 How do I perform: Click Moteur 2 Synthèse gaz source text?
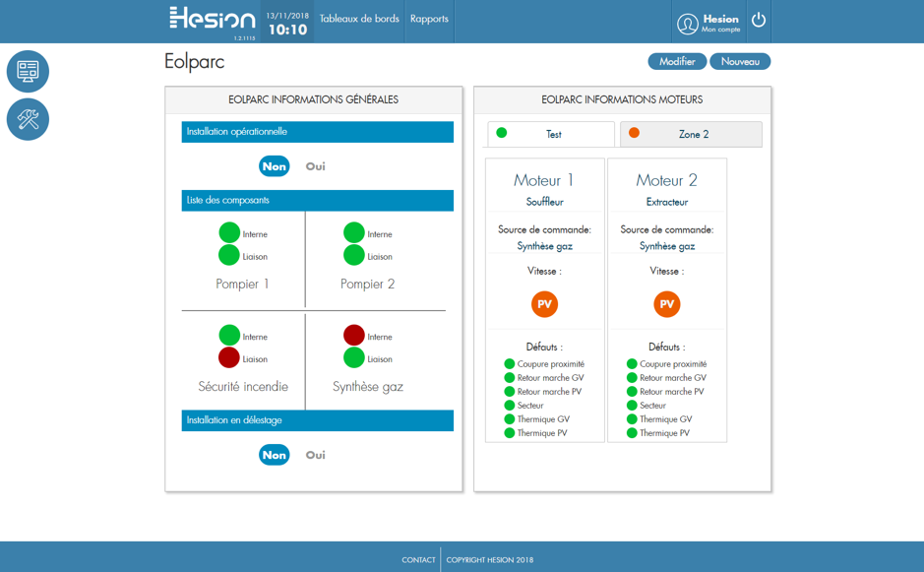tap(667, 246)
